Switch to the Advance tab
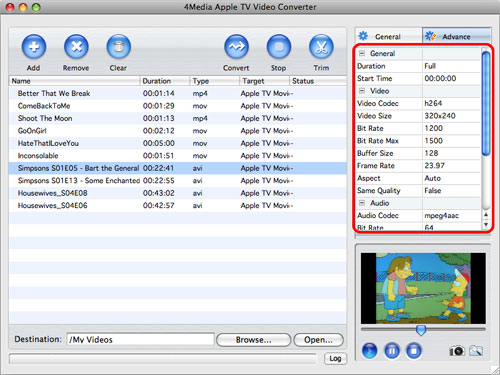Screen dimensions: 500x375 coord(456,36)
